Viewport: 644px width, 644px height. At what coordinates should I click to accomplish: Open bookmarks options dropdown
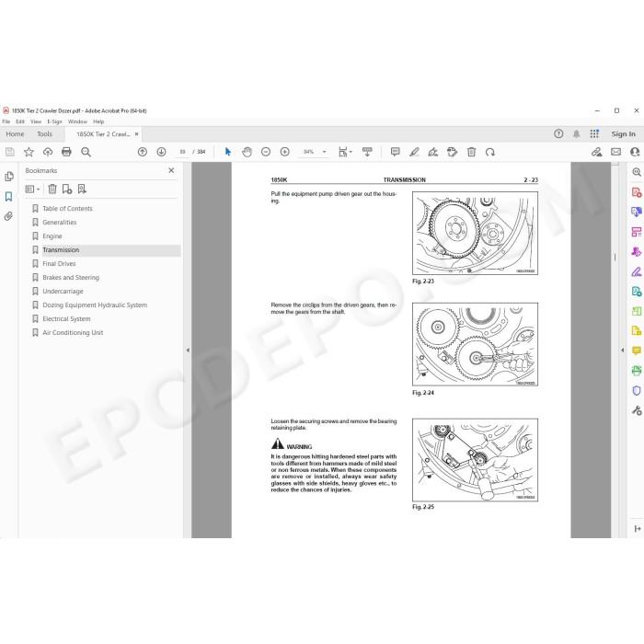point(32,189)
